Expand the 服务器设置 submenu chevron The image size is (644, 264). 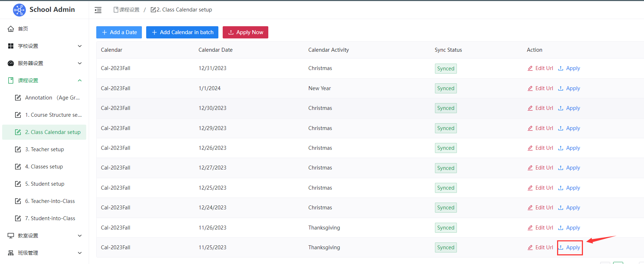(80, 63)
